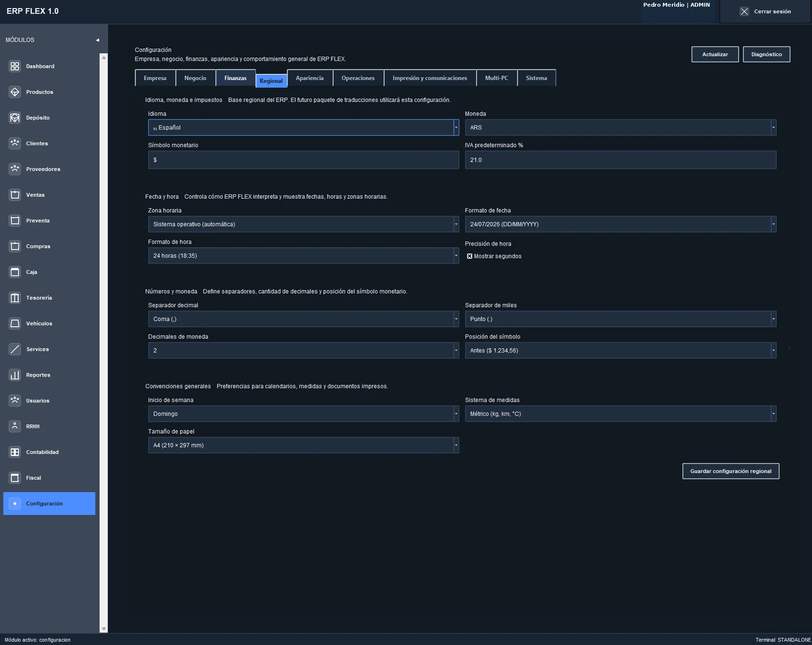Toggle the Mostrar segundos checkbox
Viewport: 812px width, 645px height.
point(469,256)
